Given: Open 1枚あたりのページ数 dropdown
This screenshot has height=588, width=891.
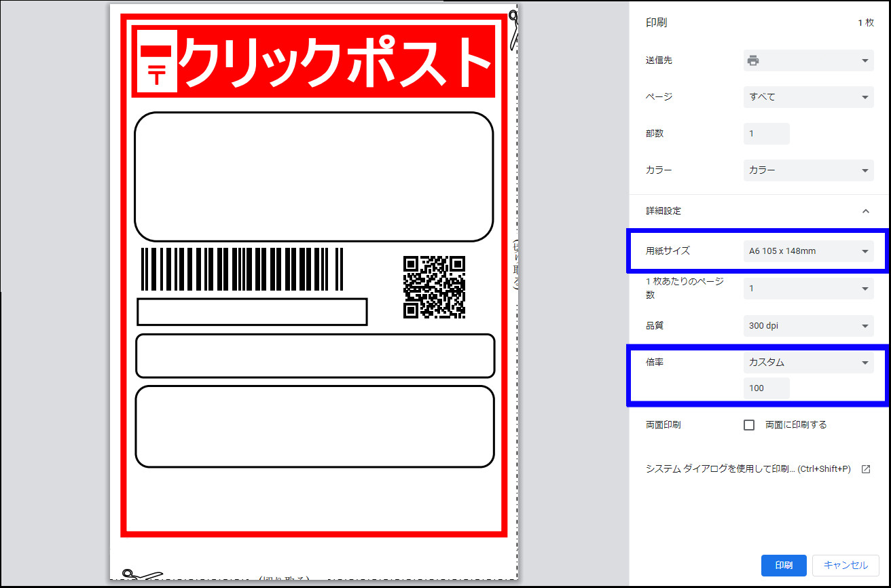Looking at the screenshot, I should (808, 289).
